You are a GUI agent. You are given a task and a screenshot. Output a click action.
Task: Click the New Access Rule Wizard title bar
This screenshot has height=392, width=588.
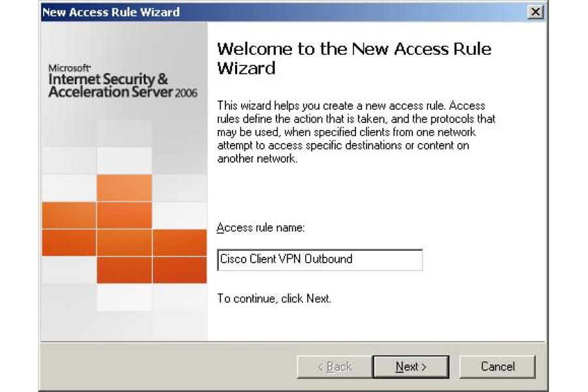281,12
